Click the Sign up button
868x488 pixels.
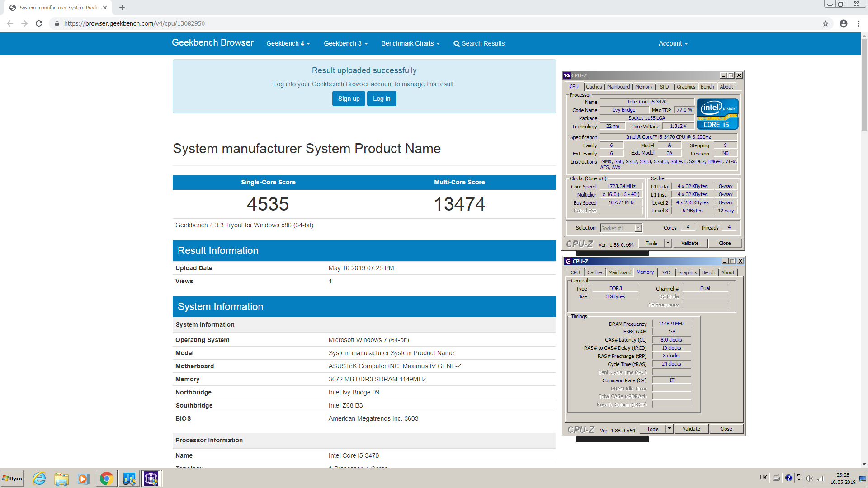pos(349,99)
